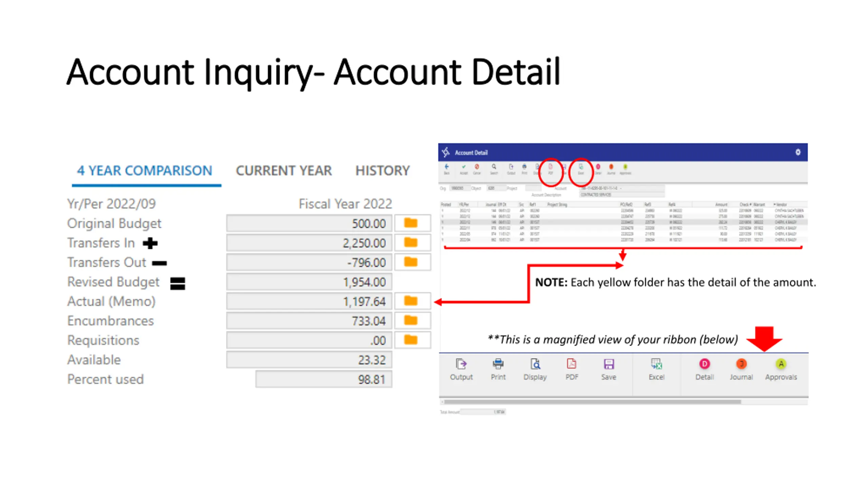This screenshot has width=868, height=488.
Task: Open the Requisitions detail folder
Action: pyautogui.click(x=412, y=340)
